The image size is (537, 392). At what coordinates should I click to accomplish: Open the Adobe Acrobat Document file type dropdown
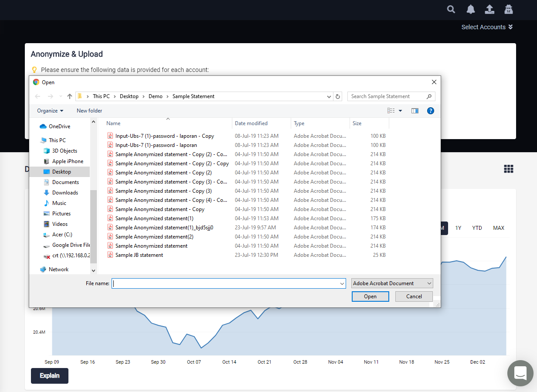tap(392, 283)
